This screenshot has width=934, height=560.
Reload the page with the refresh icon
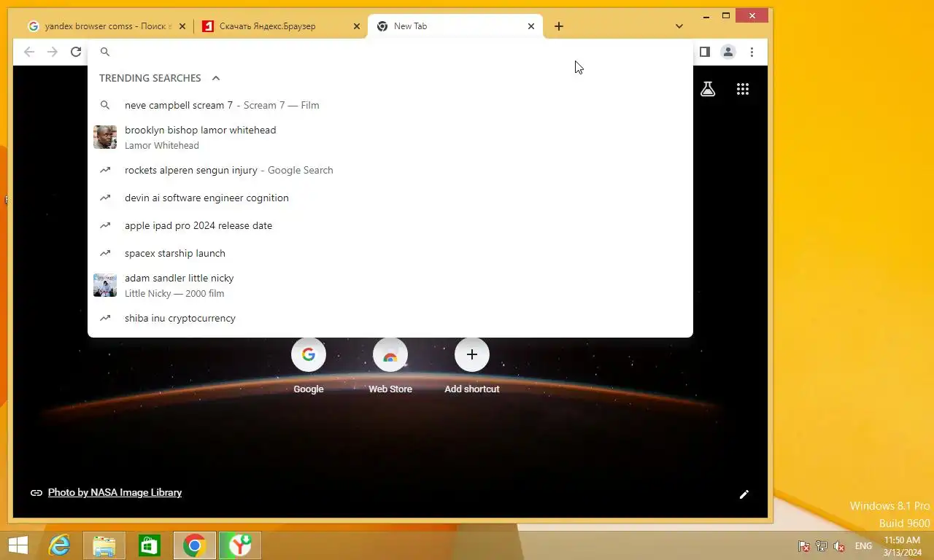click(x=76, y=52)
